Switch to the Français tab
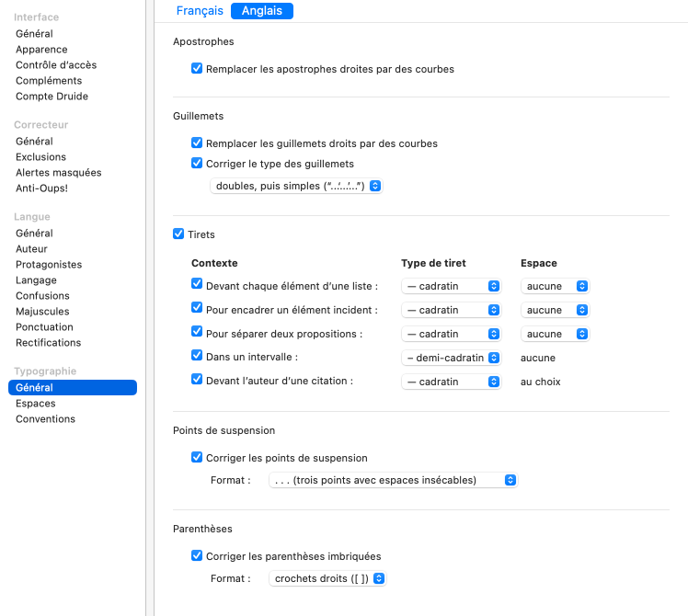The width and height of the screenshot is (688, 616). point(200,11)
